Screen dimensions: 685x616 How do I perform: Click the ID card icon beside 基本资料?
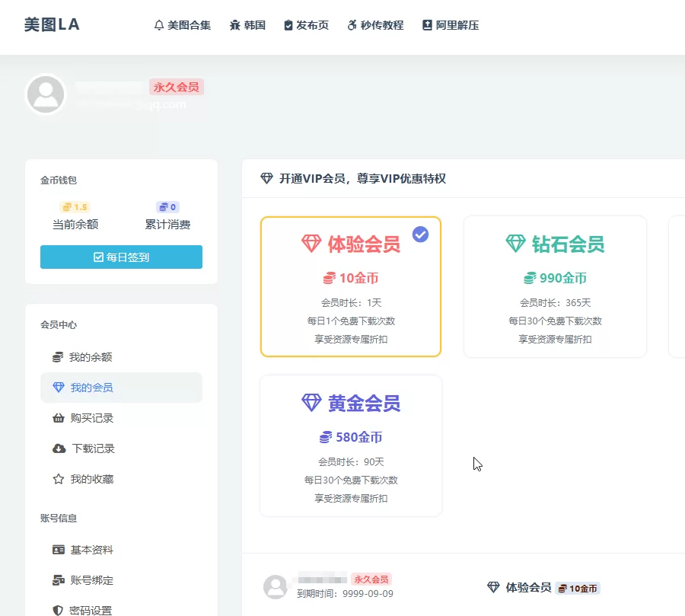pos(59,550)
